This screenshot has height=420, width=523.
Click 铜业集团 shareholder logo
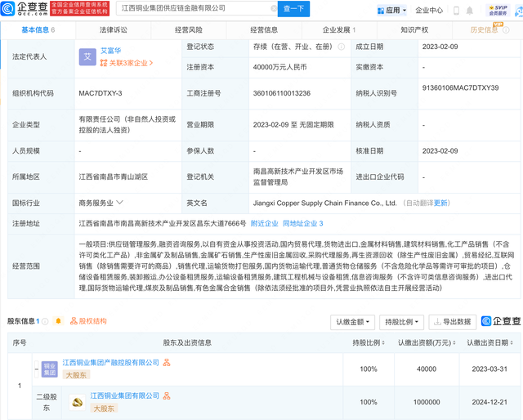tap(50, 369)
